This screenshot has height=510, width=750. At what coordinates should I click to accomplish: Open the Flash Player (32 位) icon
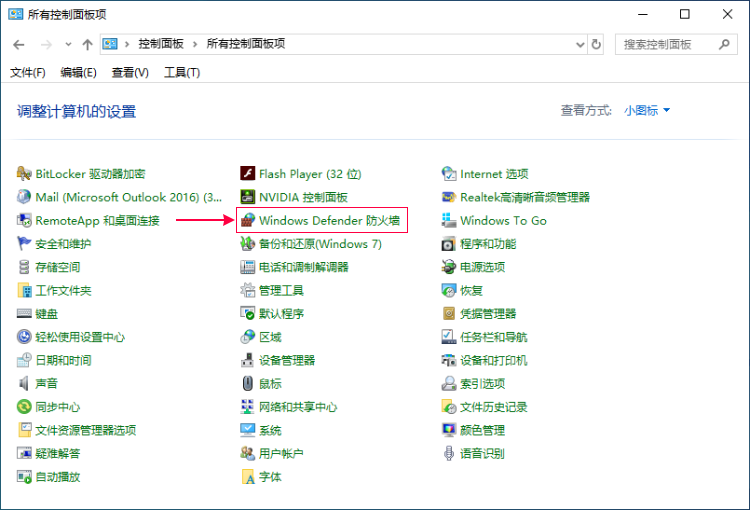[247, 174]
